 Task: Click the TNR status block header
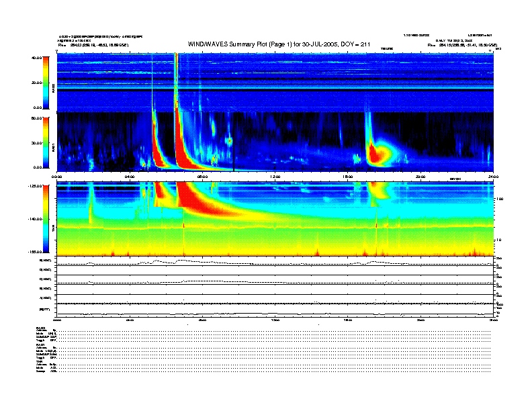[x=39, y=361]
